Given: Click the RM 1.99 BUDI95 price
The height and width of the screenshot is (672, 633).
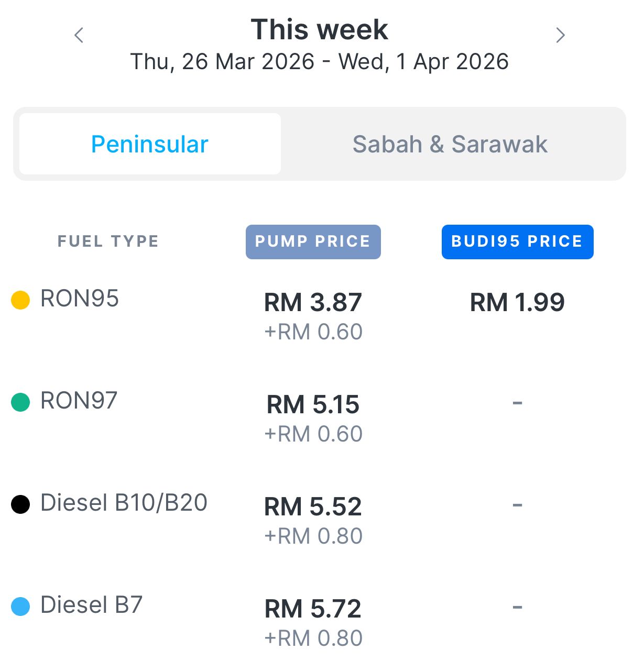Looking at the screenshot, I should coord(517,303).
